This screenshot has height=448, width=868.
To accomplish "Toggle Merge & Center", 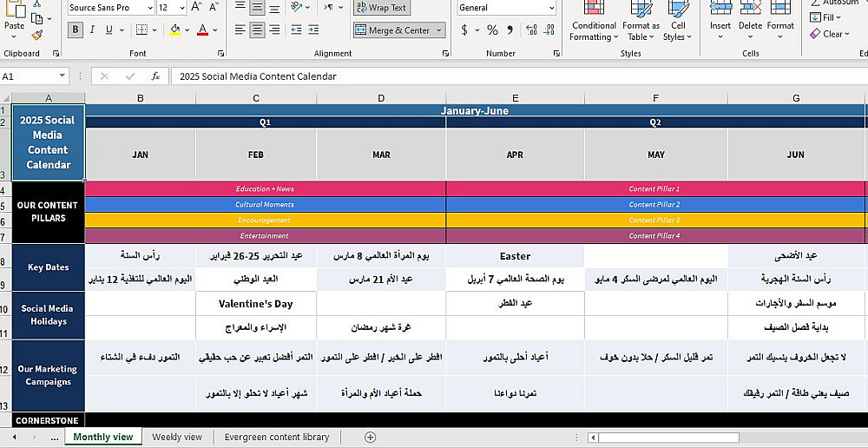I will tap(393, 30).
